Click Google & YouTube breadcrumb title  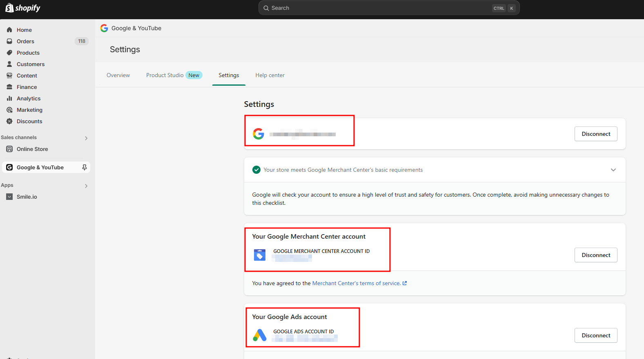136,28
